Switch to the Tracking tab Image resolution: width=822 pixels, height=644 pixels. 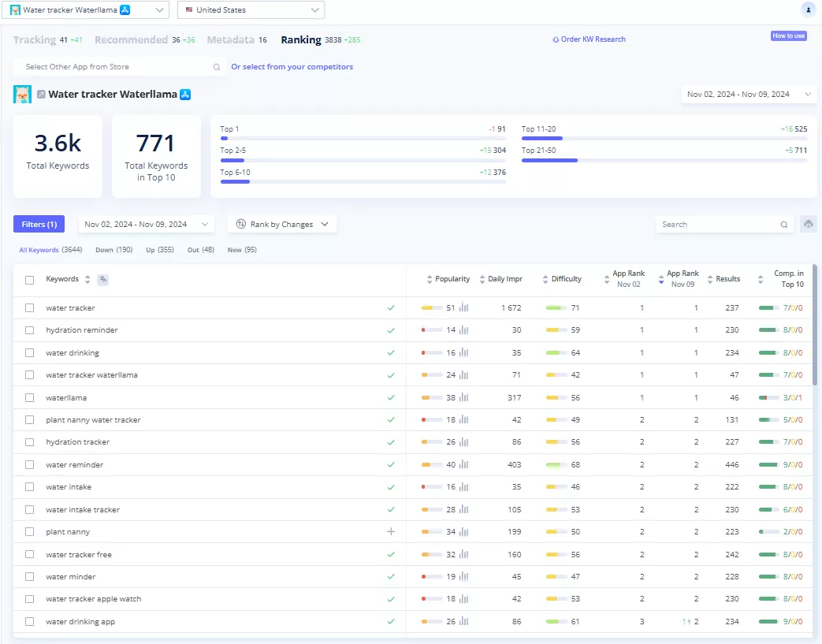coord(35,40)
